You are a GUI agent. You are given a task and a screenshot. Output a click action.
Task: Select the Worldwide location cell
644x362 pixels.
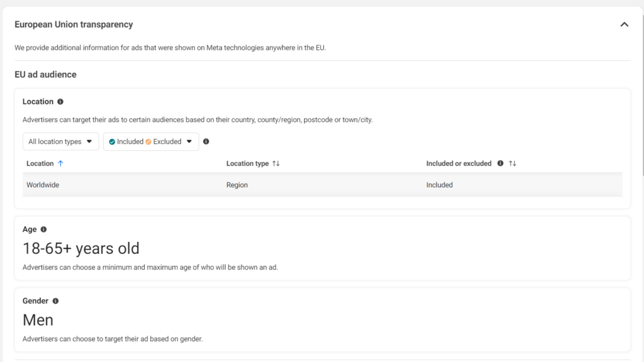click(x=43, y=185)
